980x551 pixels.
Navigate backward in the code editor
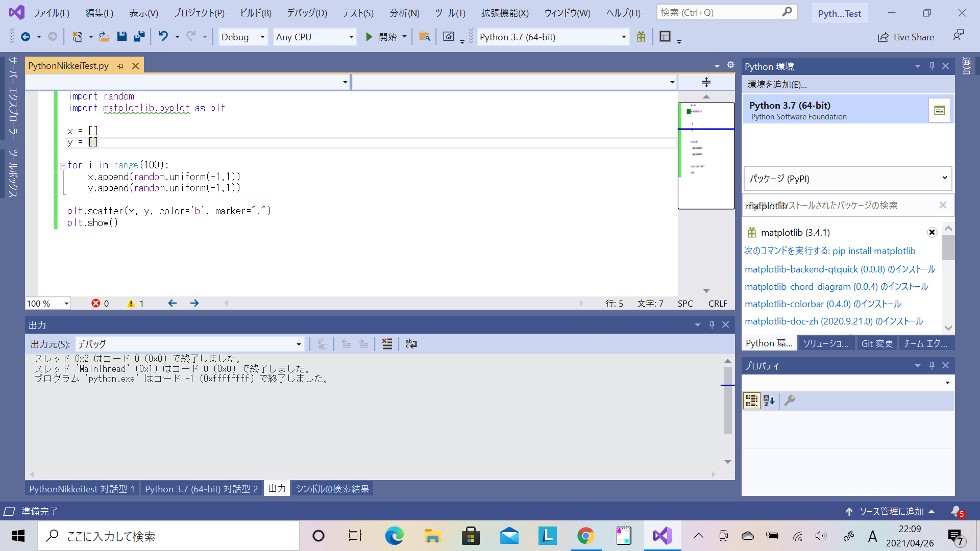point(173,303)
